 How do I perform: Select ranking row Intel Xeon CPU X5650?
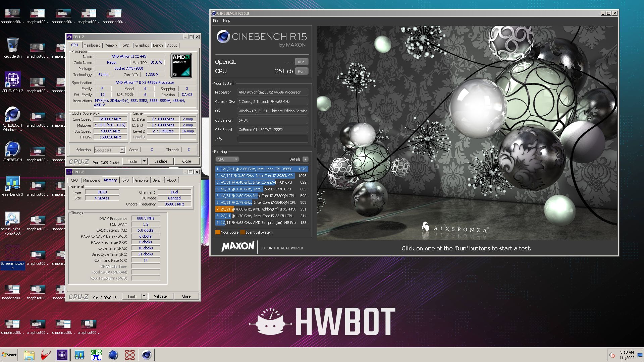pyautogui.click(x=262, y=169)
